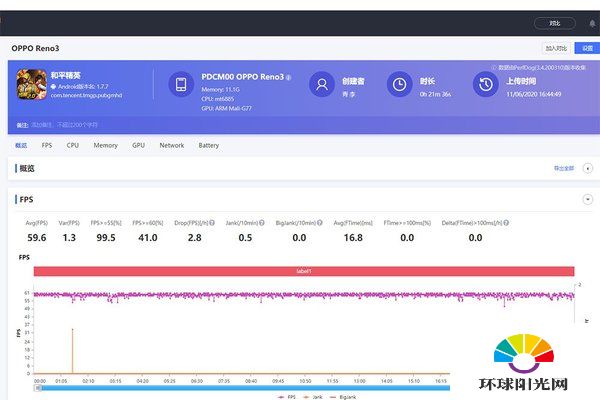Click the 加入对比 button
This screenshot has width=600, height=400.
(x=556, y=48)
